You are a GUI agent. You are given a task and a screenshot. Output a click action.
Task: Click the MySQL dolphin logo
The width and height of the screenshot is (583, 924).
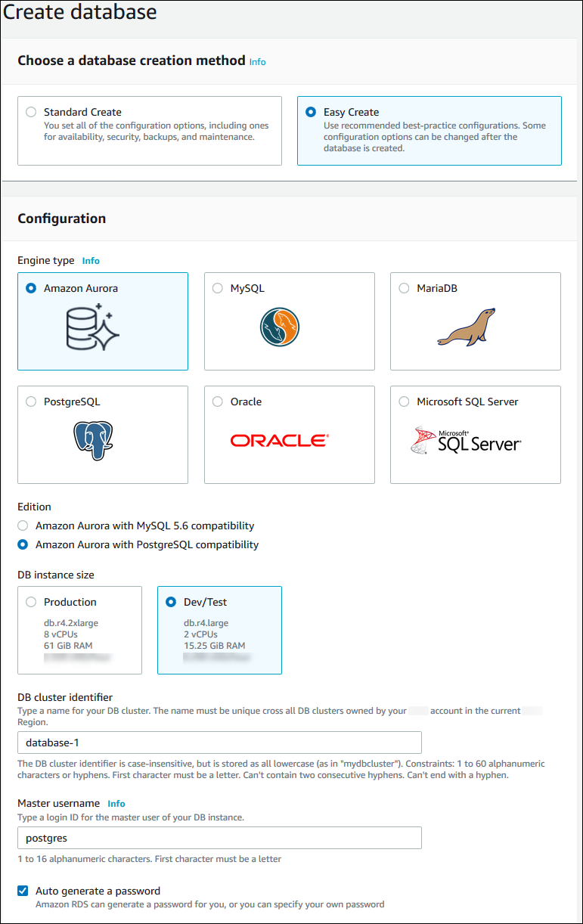pos(280,327)
